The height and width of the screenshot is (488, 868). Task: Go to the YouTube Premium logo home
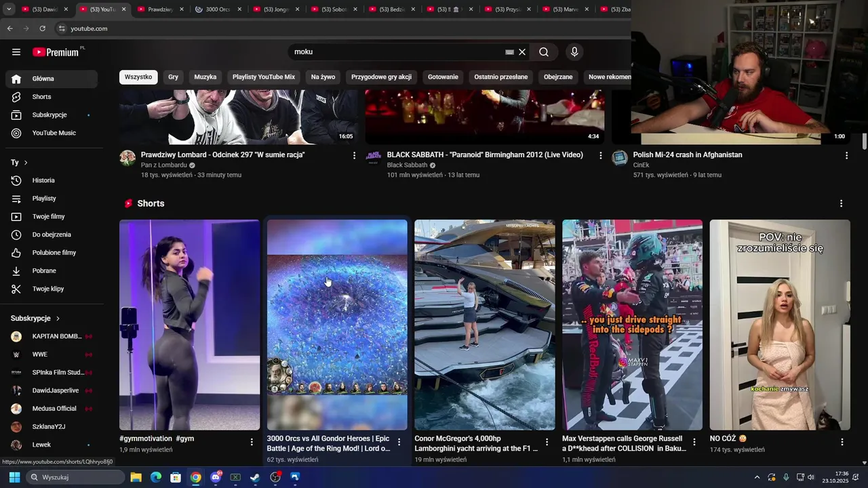[x=56, y=52]
